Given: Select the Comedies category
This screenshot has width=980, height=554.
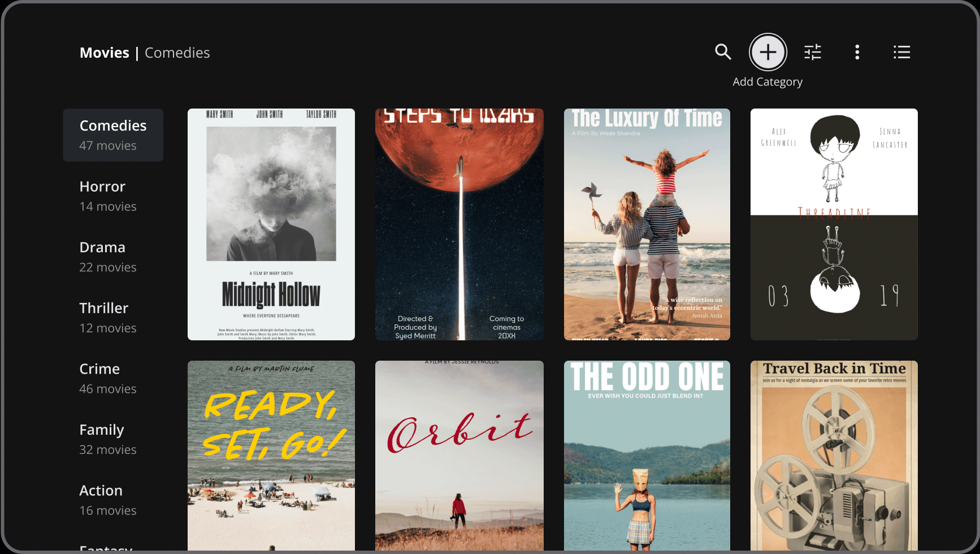Looking at the screenshot, I should tap(113, 135).
